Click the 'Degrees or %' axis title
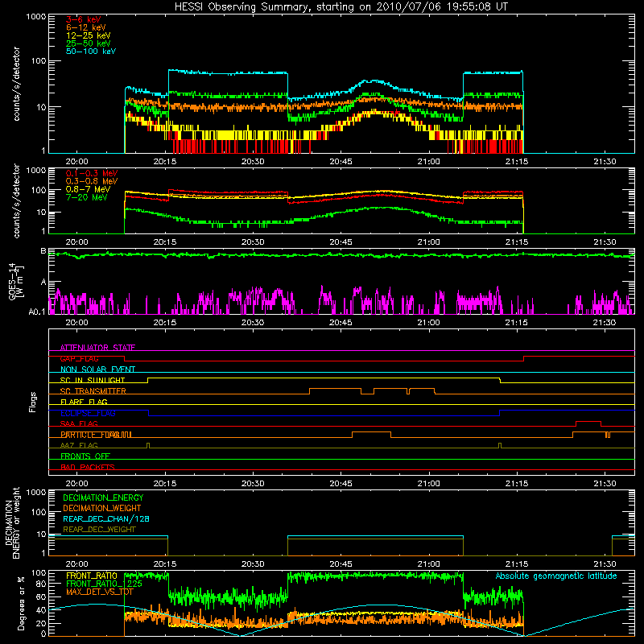Image resolution: width=644 pixels, height=644 pixels. (21, 603)
